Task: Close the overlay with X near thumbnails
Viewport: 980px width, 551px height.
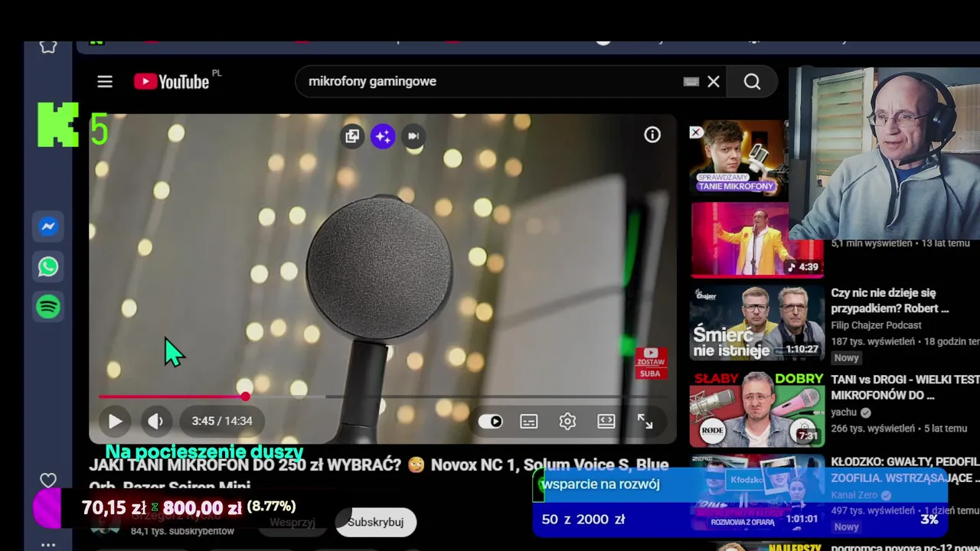Action: pyautogui.click(x=696, y=132)
